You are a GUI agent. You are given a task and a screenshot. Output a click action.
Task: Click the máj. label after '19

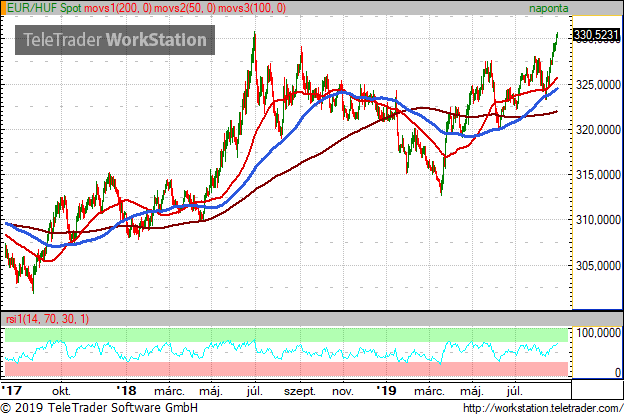coord(472,392)
